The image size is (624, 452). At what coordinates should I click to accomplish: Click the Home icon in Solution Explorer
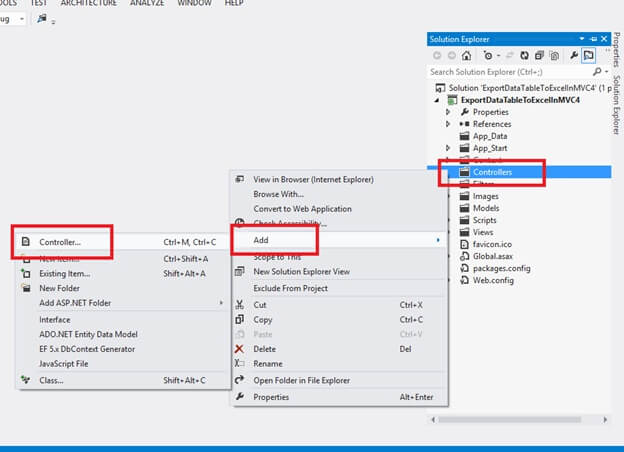pyautogui.click(x=466, y=56)
